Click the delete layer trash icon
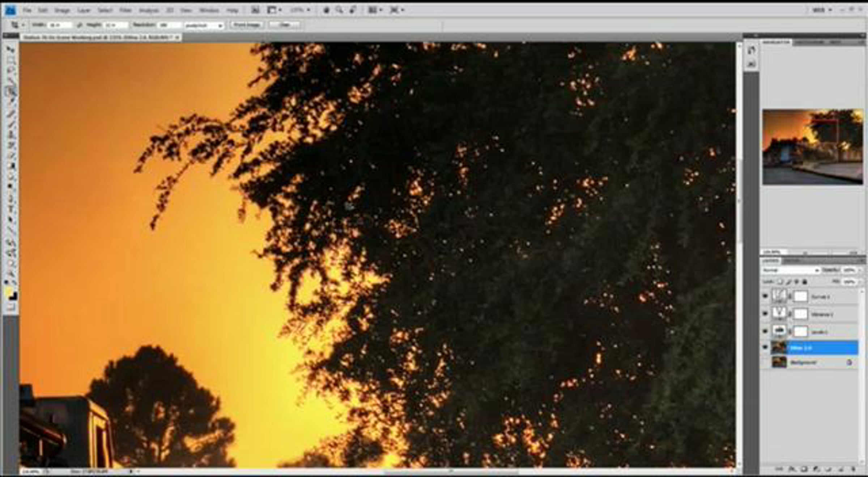Screen dimensions: 868x477 [x=853, y=469]
